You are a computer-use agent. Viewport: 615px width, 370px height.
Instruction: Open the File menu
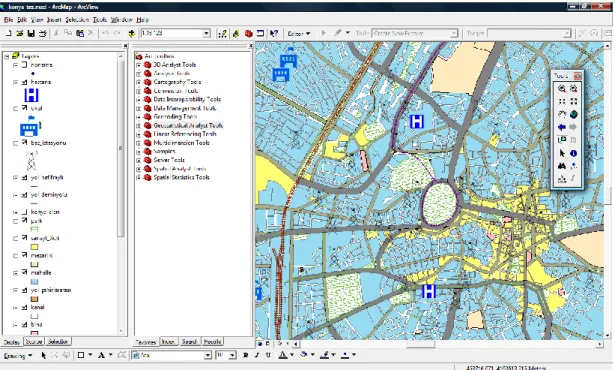tap(8, 20)
